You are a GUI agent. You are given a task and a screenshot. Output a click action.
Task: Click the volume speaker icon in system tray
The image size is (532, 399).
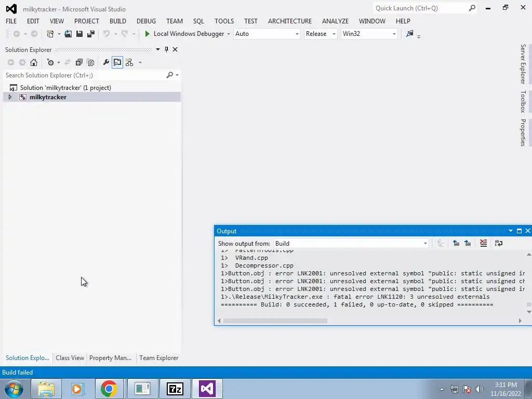tap(480, 389)
